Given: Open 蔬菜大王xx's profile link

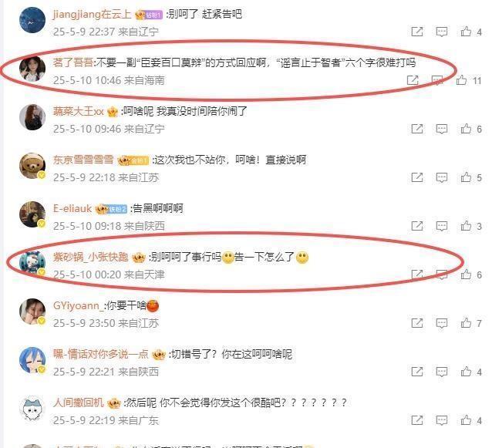Looking at the screenshot, I should coord(78,111).
